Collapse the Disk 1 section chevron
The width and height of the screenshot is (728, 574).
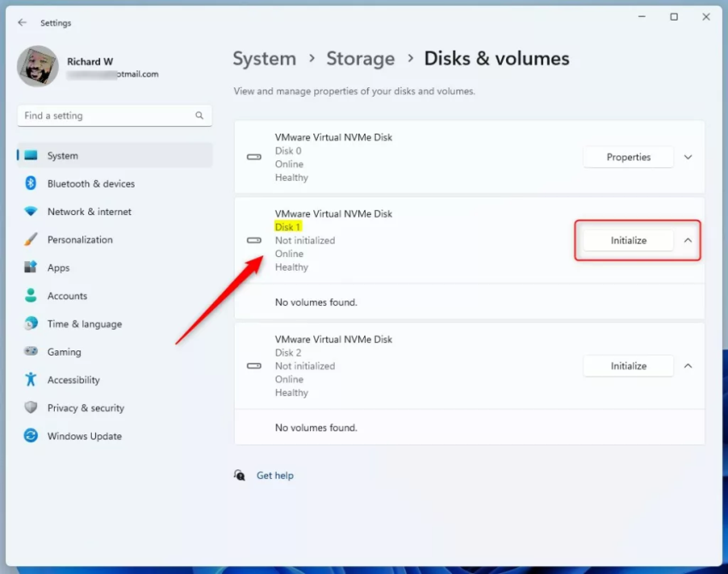click(688, 241)
